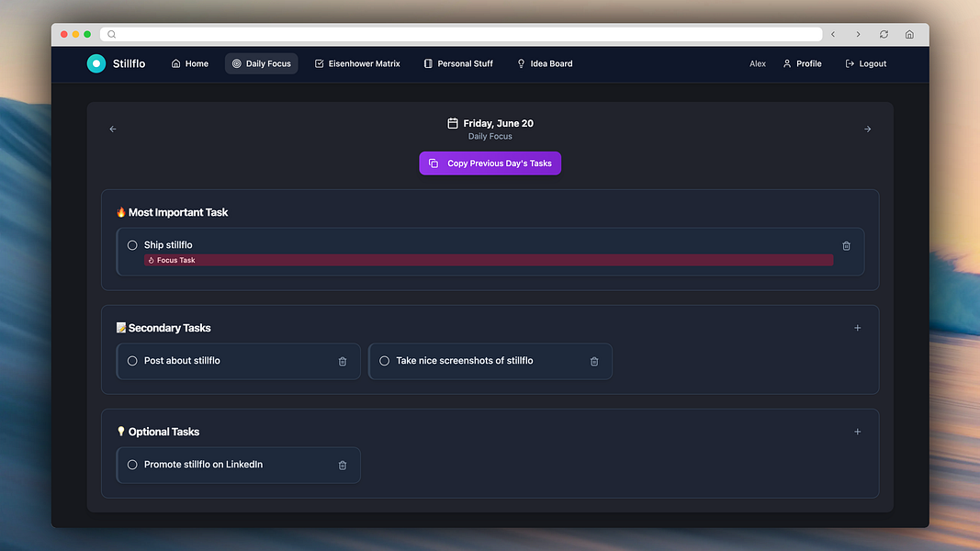Click the Optional Tasks heading
Image resolution: width=980 pixels, height=551 pixels.
pyautogui.click(x=163, y=432)
